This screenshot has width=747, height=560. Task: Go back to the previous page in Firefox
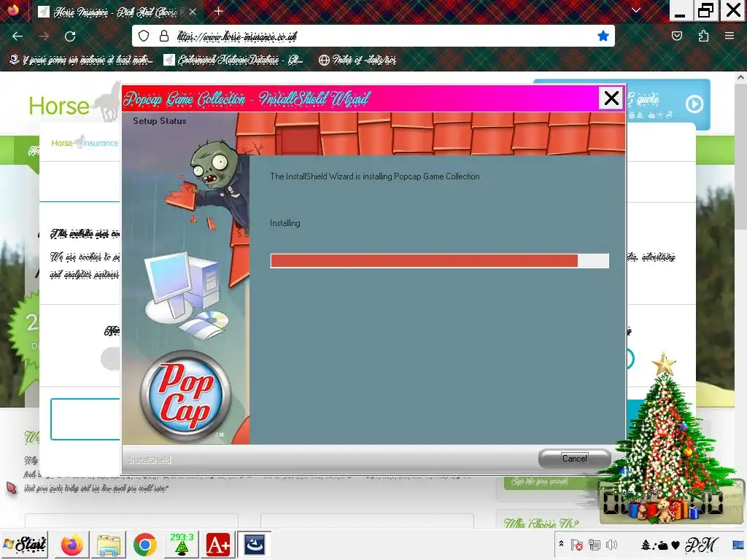pyautogui.click(x=18, y=36)
